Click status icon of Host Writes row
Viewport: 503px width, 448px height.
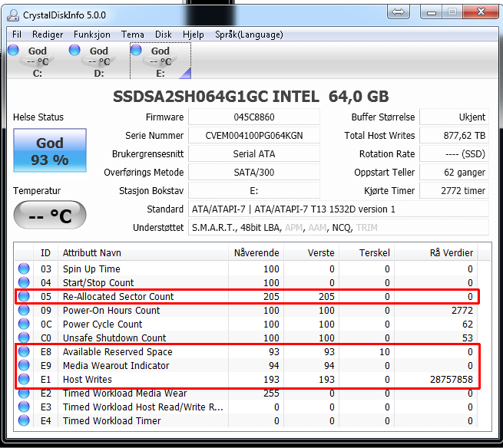(x=24, y=379)
